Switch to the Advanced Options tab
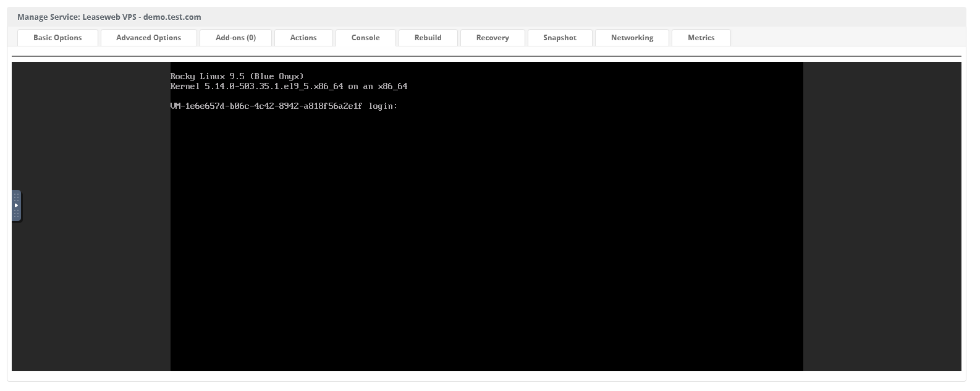This screenshot has width=980, height=391. pyautogui.click(x=149, y=38)
